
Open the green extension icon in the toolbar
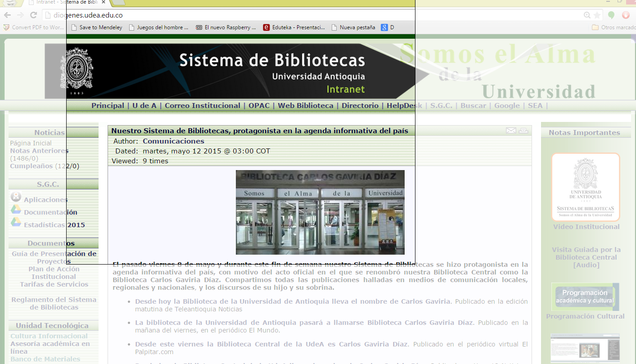(x=611, y=15)
